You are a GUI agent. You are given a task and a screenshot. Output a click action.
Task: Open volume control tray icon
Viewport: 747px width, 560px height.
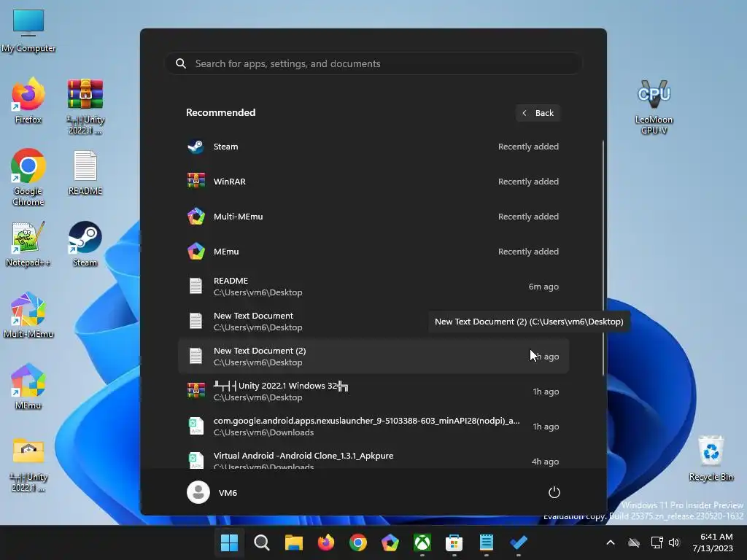click(673, 542)
